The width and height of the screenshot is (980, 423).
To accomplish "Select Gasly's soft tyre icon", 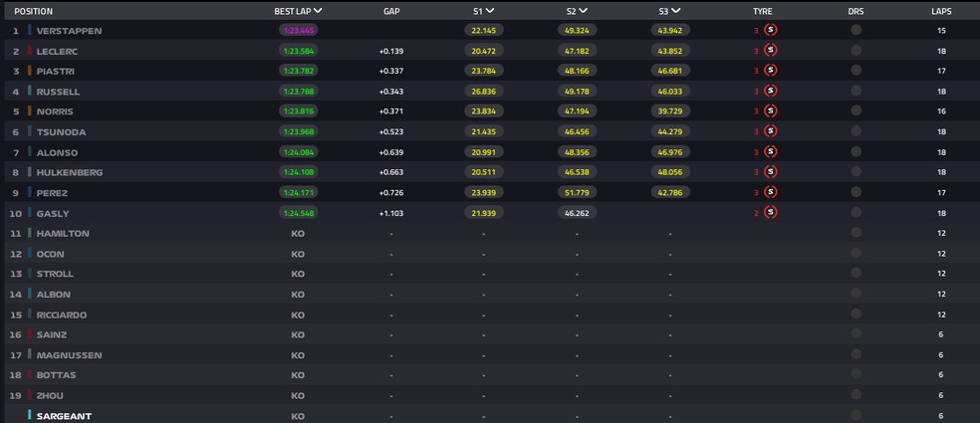I will [x=770, y=213].
